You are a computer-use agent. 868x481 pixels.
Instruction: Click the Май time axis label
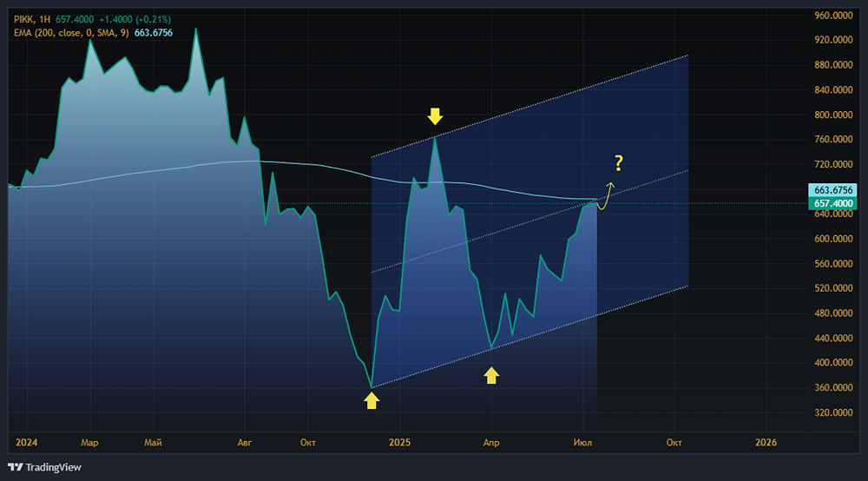pos(153,442)
